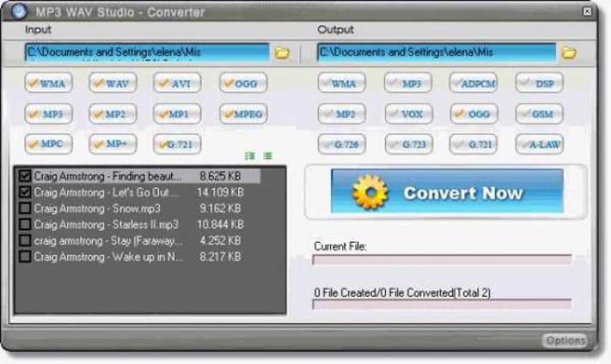This screenshot has width=611, height=364.
Task: Click the 8.217 KB file size
Action: [220, 257]
